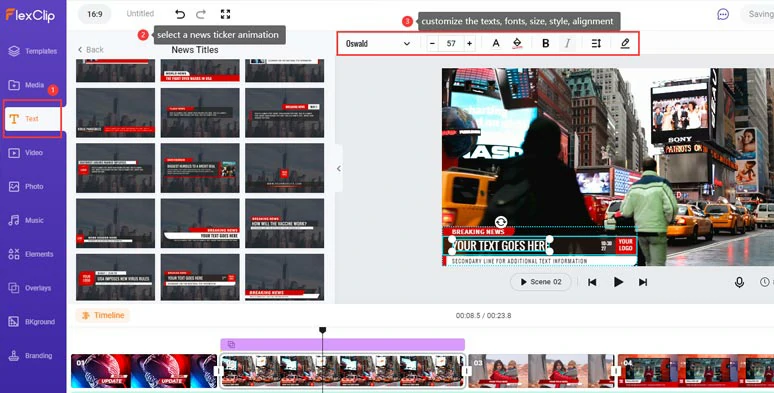The image size is (774, 393).
Task: Toggle bold formatting
Action: [545, 43]
